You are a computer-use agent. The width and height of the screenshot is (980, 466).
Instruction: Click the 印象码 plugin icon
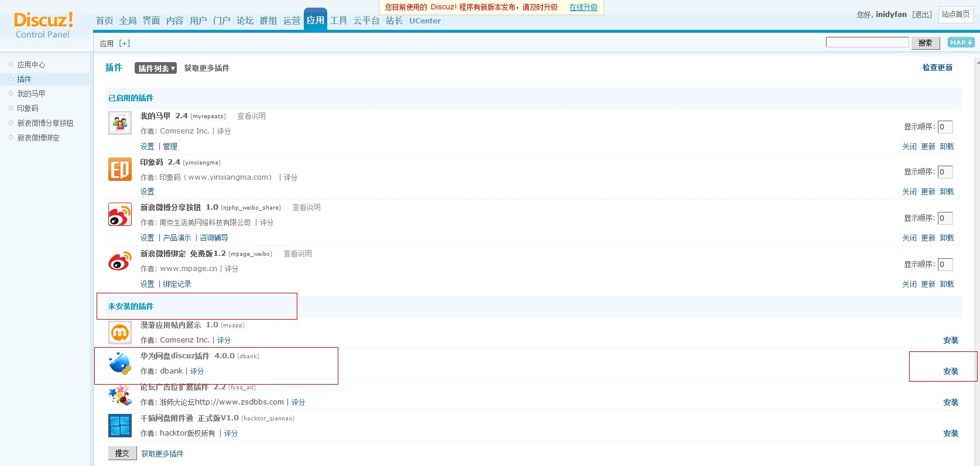coord(120,169)
